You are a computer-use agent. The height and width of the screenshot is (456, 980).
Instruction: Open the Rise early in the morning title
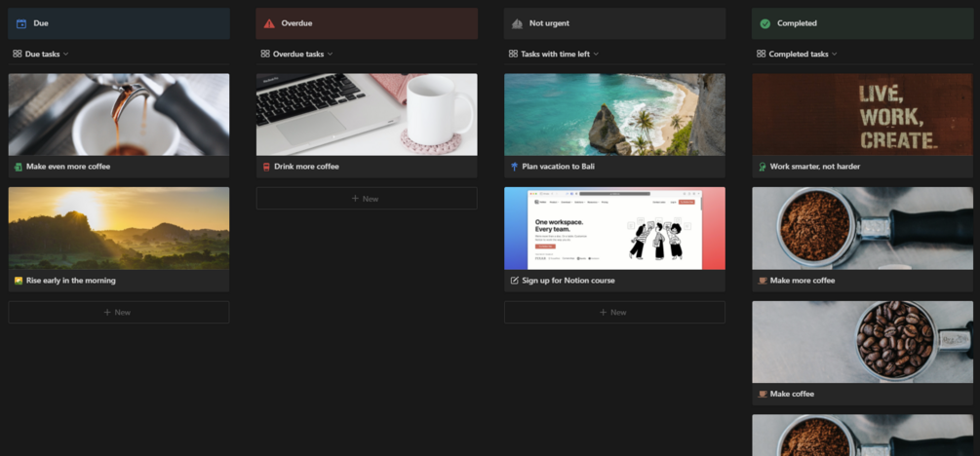[70, 281]
